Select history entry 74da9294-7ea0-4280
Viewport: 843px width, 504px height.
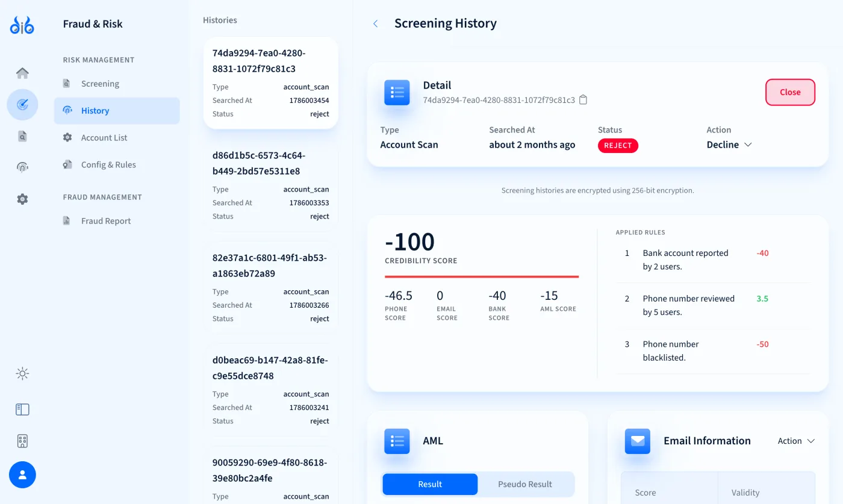tap(271, 83)
